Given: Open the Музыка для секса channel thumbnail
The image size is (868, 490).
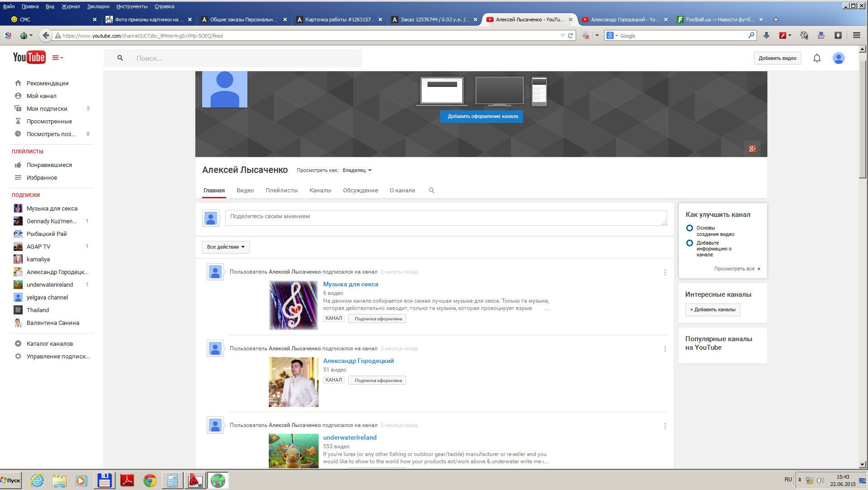Looking at the screenshot, I should pos(294,305).
